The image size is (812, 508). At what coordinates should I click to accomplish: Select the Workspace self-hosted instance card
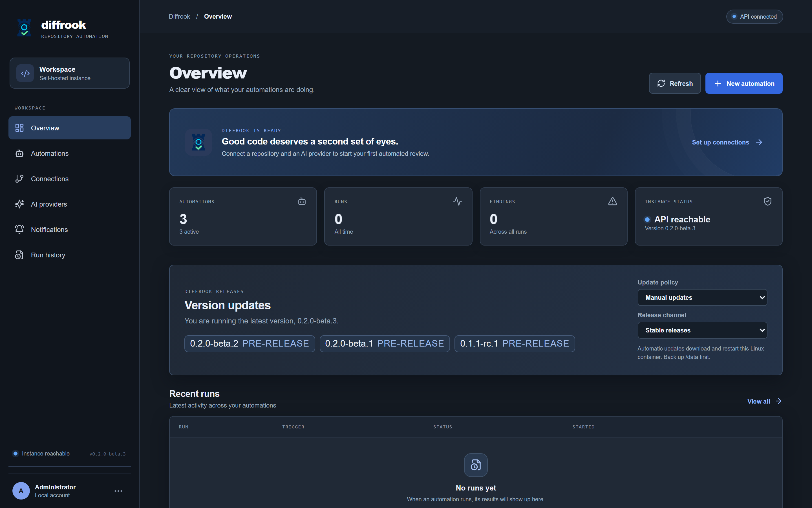(69, 73)
